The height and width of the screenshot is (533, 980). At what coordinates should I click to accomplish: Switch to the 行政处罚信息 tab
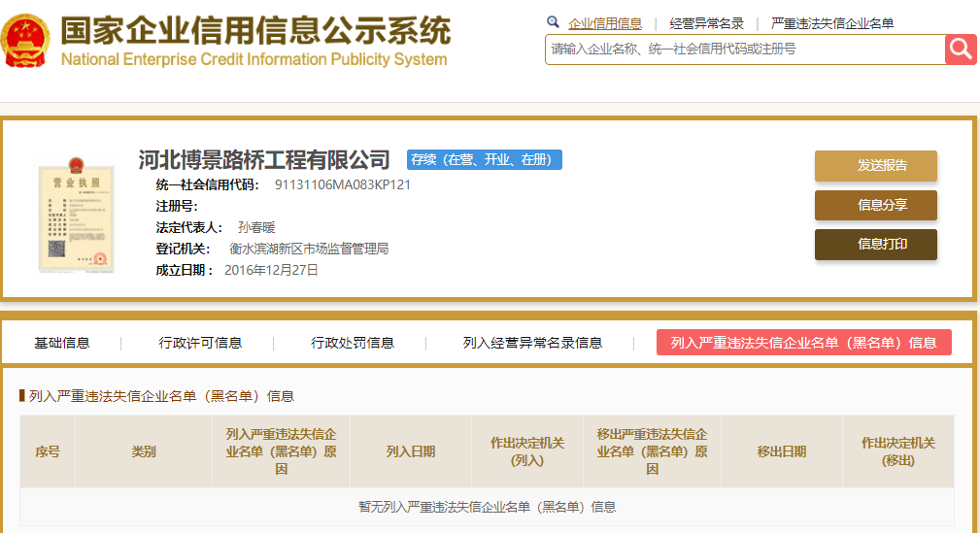point(353,343)
